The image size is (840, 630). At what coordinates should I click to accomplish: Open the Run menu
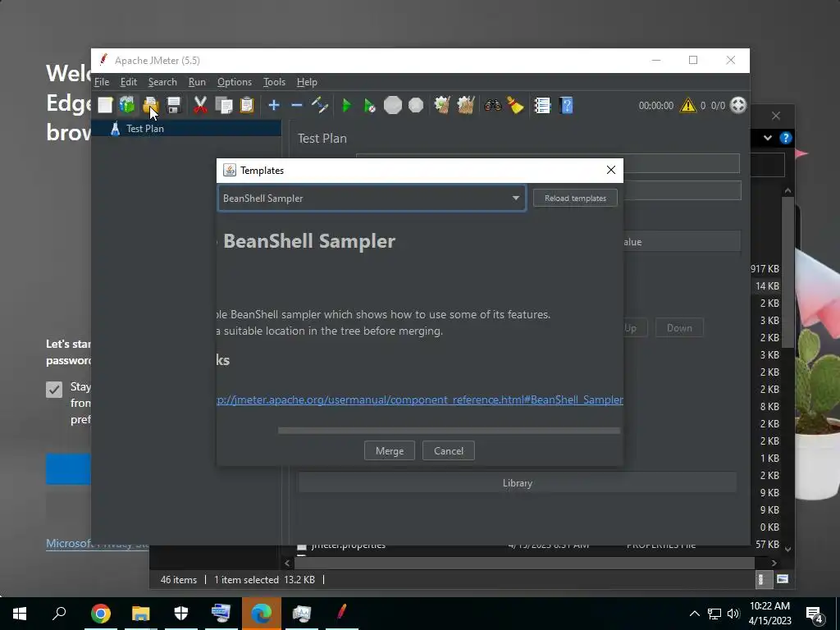click(x=197, y=82)
